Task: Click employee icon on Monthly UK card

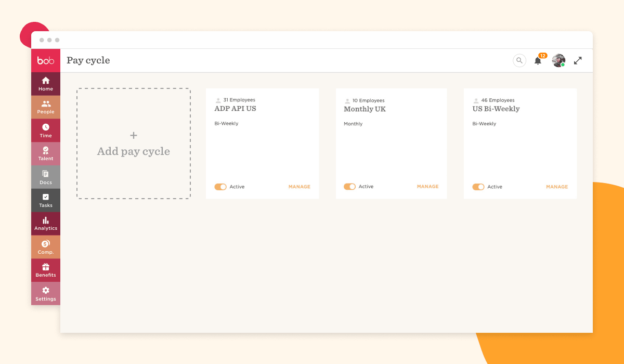Action: point(347,101)
